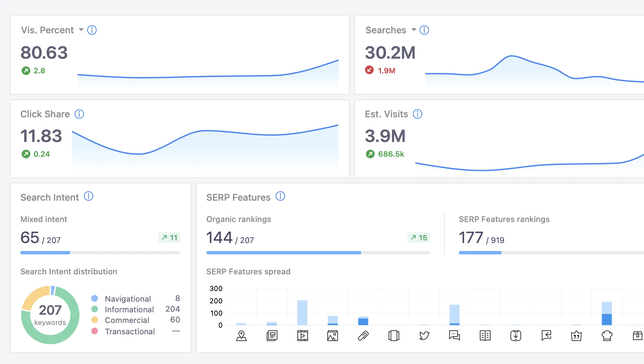Viewport: 644px width, 364px height.
Task: Select the FAQ chat bubbles icon
Action: [454, 336]
